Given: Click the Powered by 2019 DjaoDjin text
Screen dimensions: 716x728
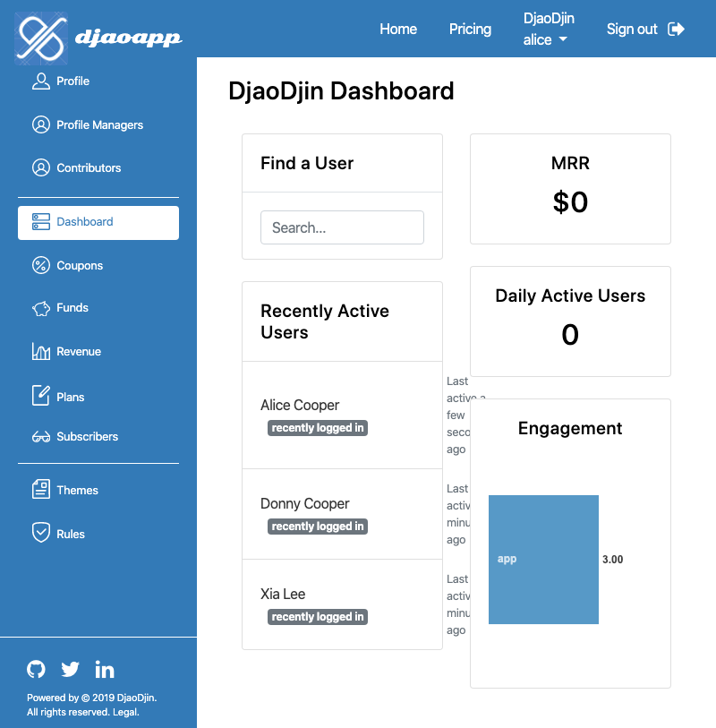Looking at the screenshot, I should pos(92,698).
